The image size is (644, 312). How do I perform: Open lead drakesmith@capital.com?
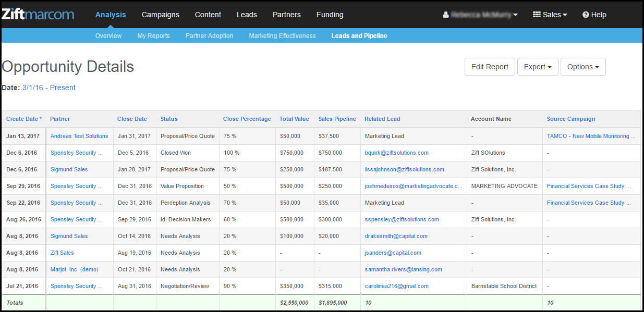[396, 236]
